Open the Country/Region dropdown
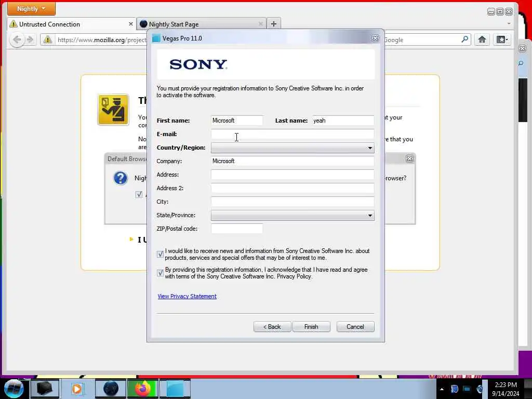Viewport: 532px width, 399px height. pos(292,148)
